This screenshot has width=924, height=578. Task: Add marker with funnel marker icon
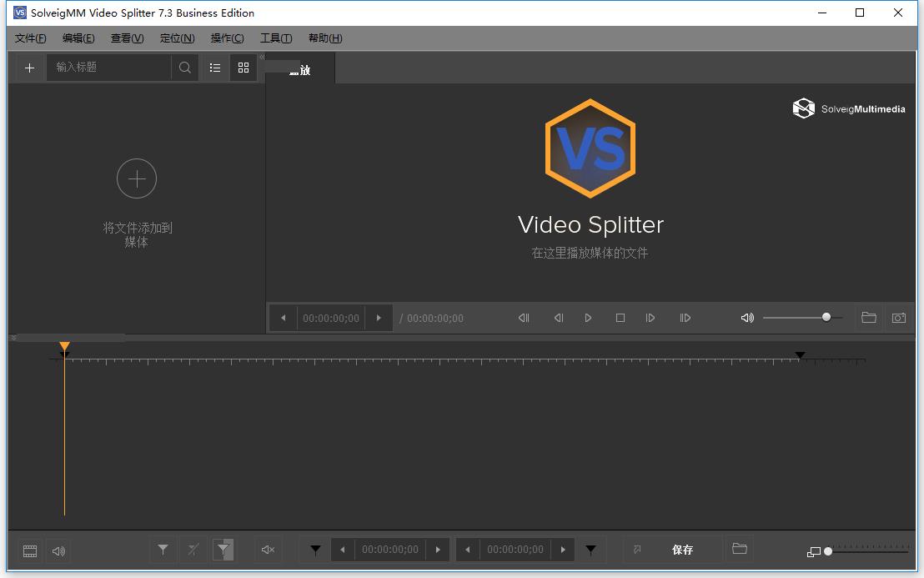[x=163, y=550]
